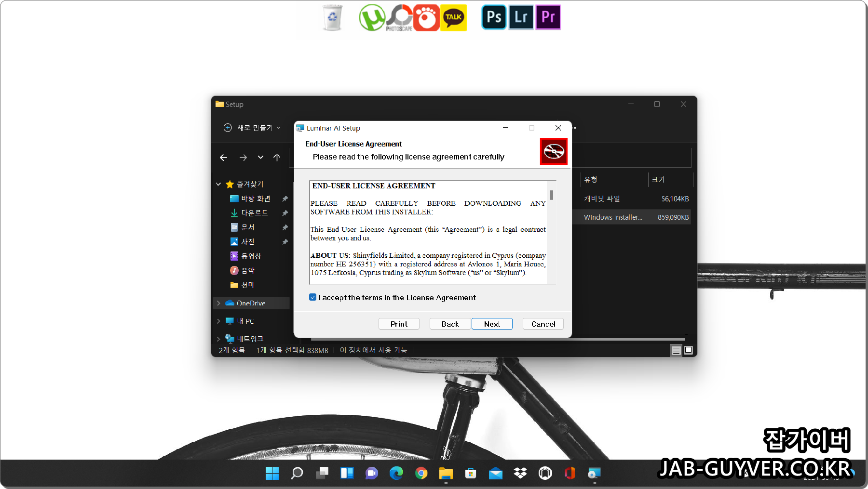
Task: Select 사진 in the sidebar
Action: (x=247, y=241)
